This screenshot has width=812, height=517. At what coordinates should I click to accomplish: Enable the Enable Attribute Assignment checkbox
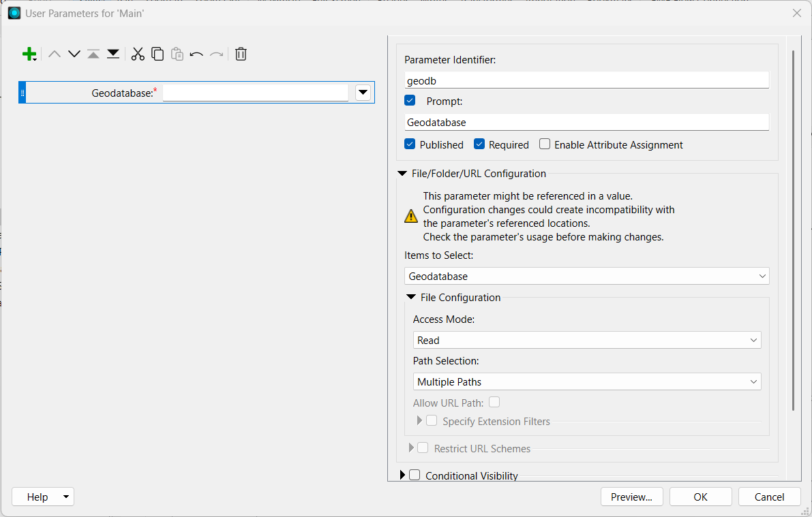tap(545, 144)
